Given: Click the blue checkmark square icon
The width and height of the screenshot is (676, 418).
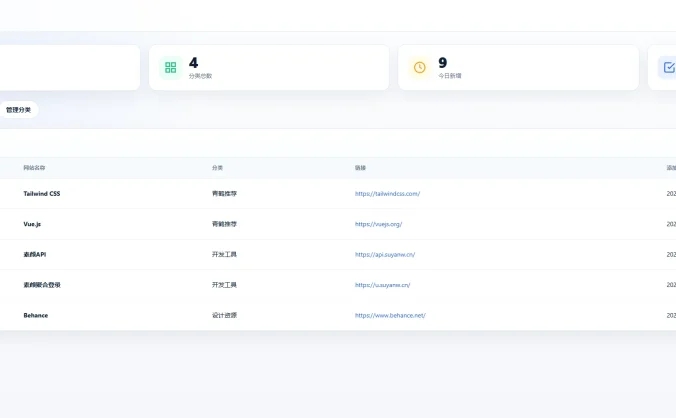Looking at the screenshot, I should [669, 68].
